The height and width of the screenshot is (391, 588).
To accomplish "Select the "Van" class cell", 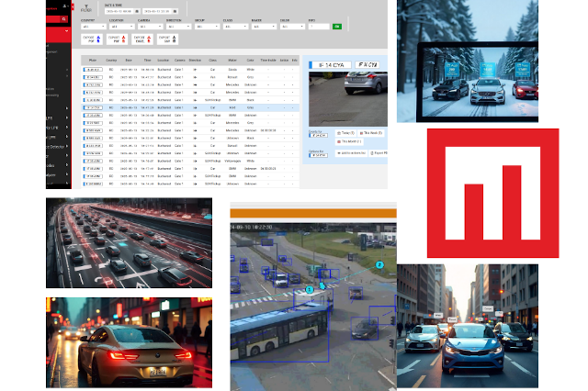I will 212,77.
